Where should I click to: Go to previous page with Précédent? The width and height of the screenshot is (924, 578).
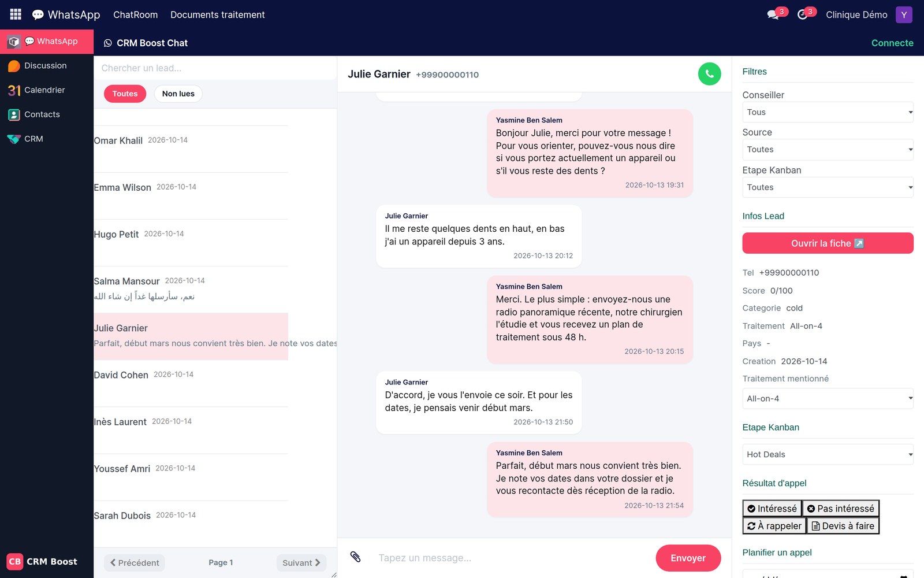coord(135,563)
